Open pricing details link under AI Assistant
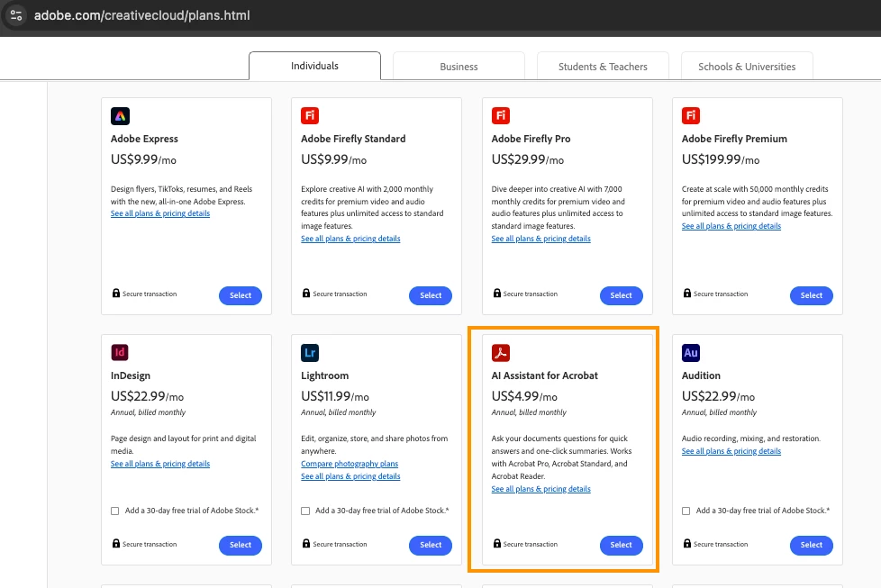 [541, 489]
